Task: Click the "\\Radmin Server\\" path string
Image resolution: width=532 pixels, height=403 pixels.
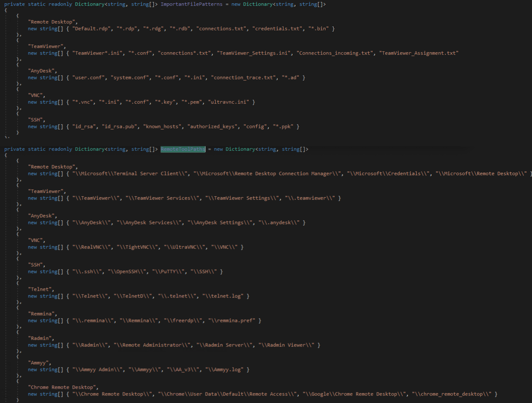Action: click(225, 345)
